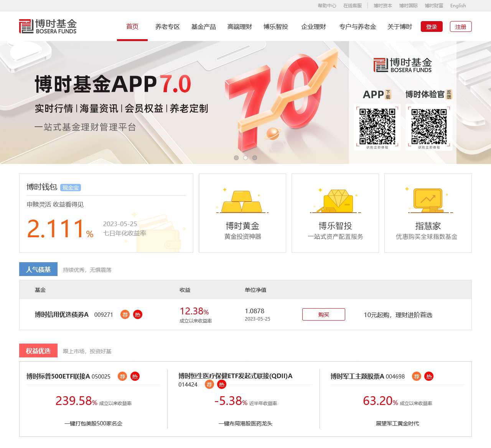The height and width of the screenshot is (448, 491).
Task: Click 热 badge under 博时恒生医疗保健ETF fund
Action: [222, 384]
